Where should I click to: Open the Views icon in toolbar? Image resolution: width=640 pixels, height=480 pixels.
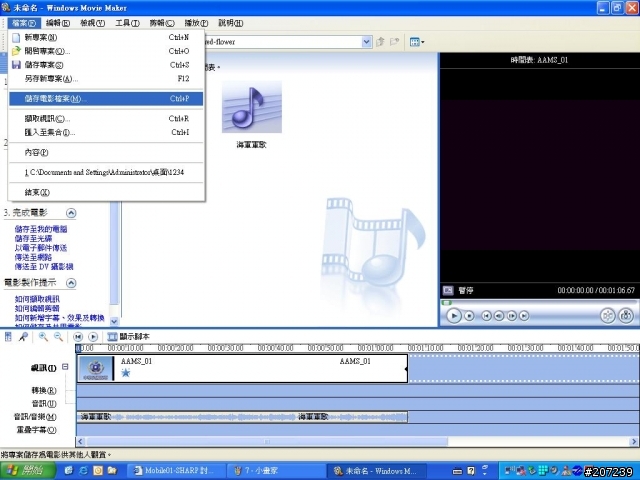point(414,42)
